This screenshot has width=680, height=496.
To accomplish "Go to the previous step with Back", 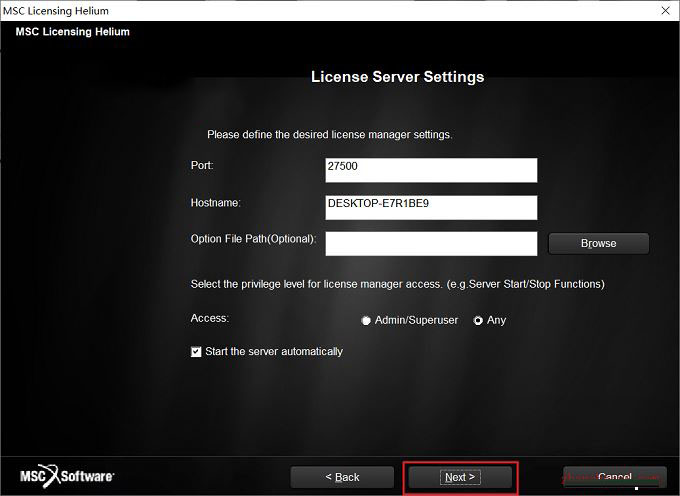I will click(342, 477).
